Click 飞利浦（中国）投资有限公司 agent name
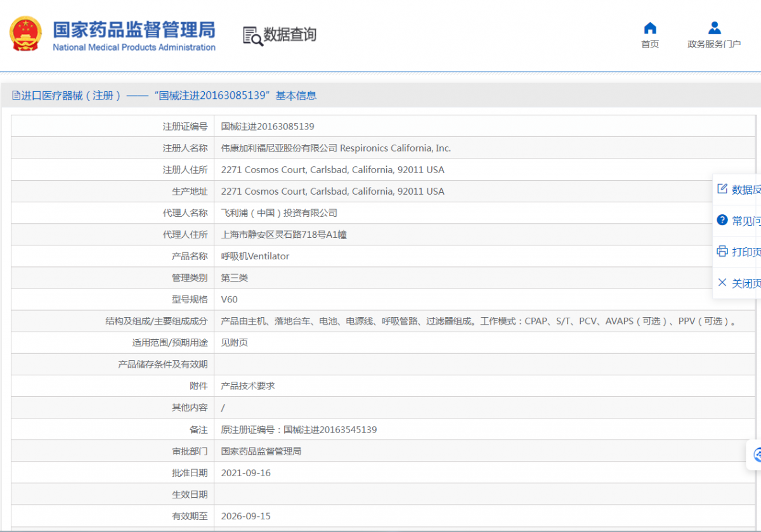This screenshot has width=761, height=532. pyautogui.click(x=279, y=213)
